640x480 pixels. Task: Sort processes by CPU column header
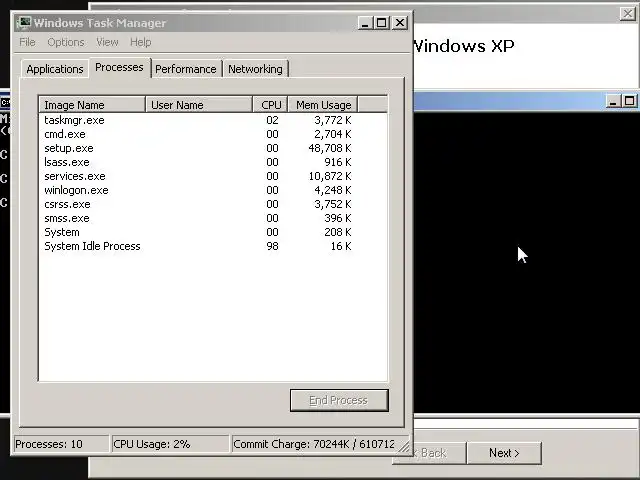(x=271, y=105)
